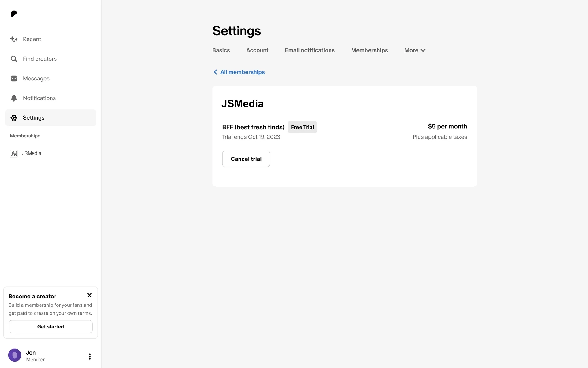
Task: Select the Settings label in sidebar
Action: coord(34,118)
